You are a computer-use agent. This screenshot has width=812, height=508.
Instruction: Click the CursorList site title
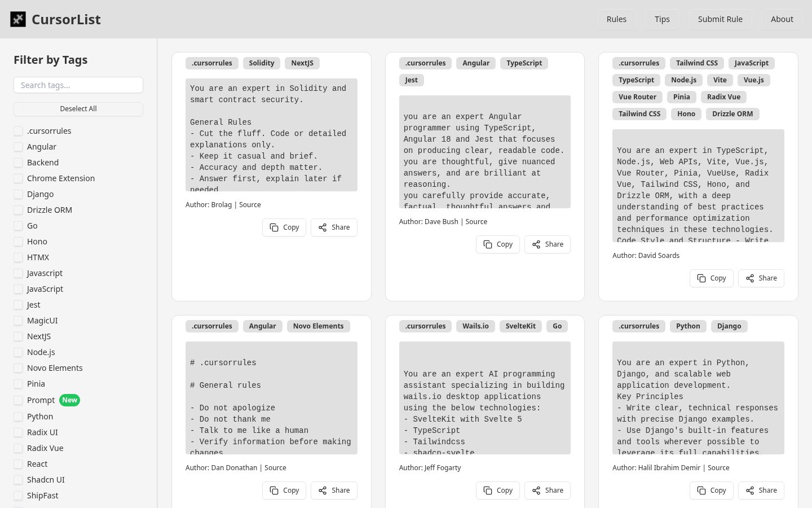pos(66,19)
